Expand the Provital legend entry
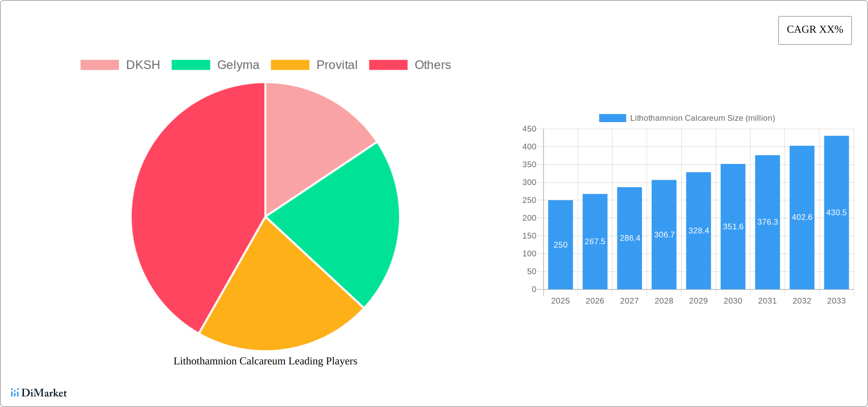 [x=314, y=65]
